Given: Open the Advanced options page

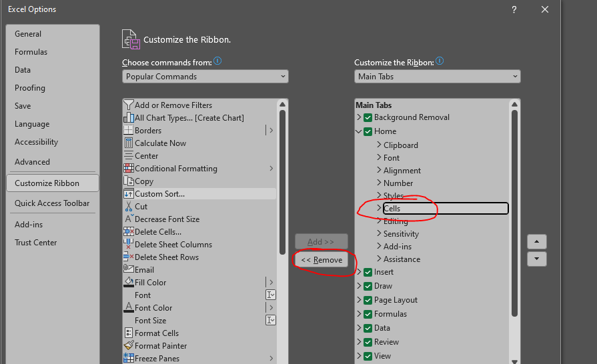Looking at the screenshot, I should [32, 161].
